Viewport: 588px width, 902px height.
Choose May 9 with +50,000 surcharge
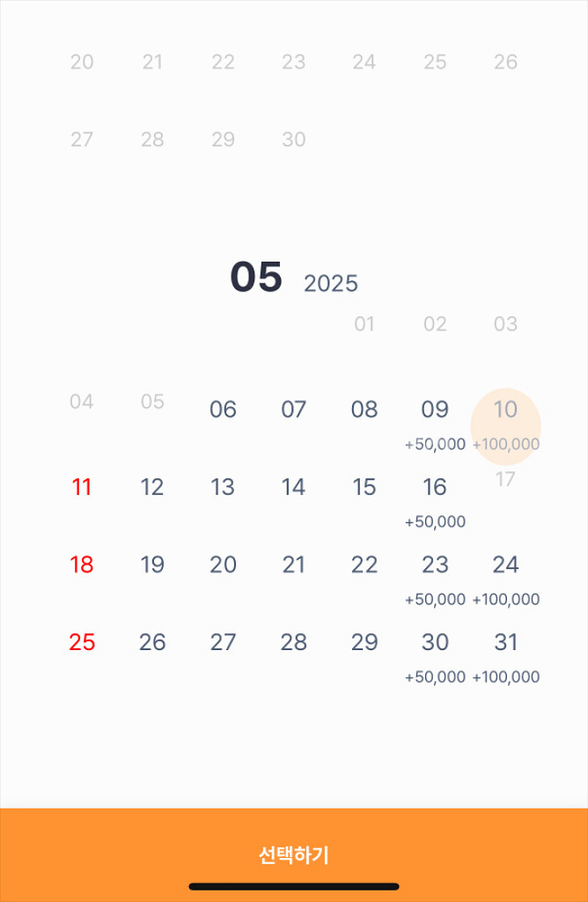(x=435, y=425)
